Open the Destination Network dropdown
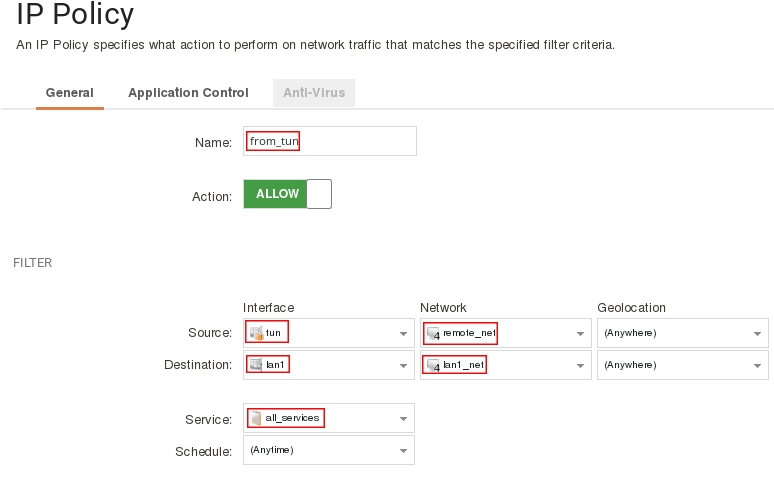 click(x=580, y=366)
